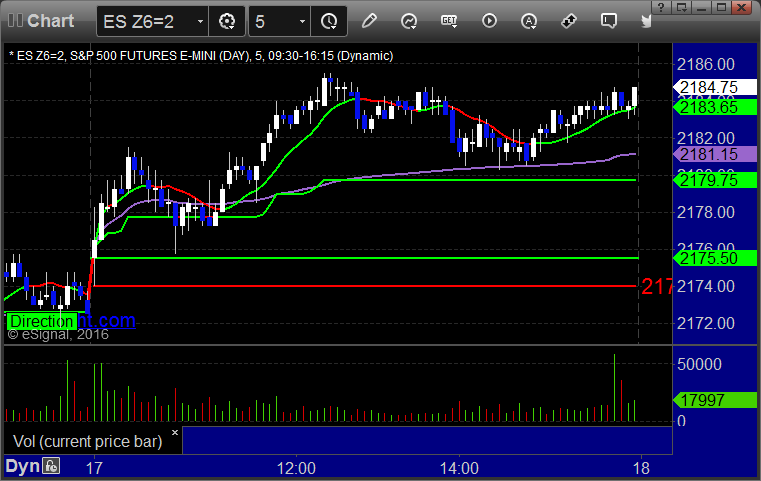
Task: Share chart via Twitter bird icon
Action: click(x=646, y=21)
